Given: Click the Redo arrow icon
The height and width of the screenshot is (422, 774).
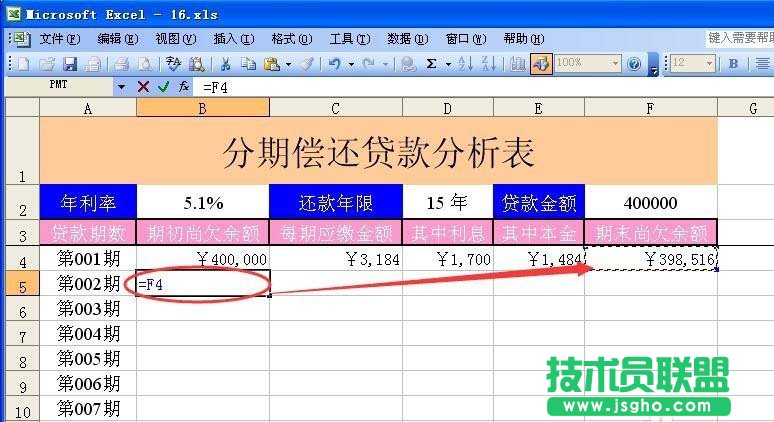Looking at the screenshot, I should coord(368,64).
